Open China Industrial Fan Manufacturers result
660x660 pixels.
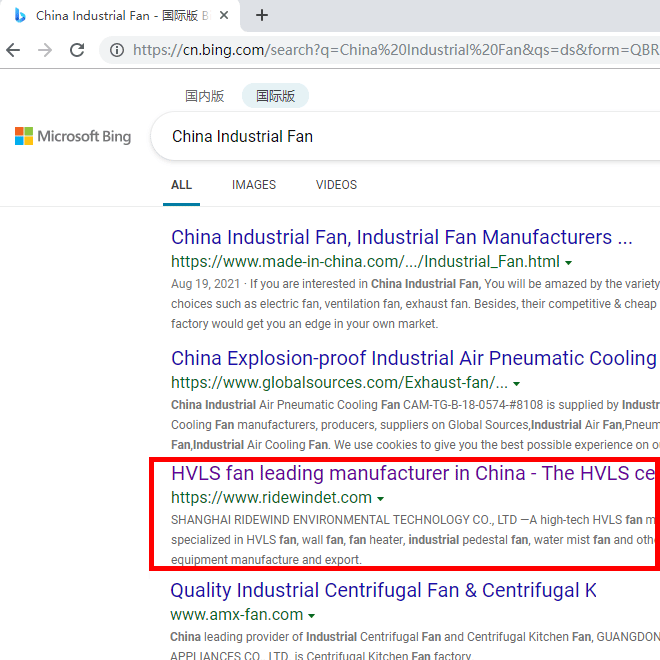point(402,237)
